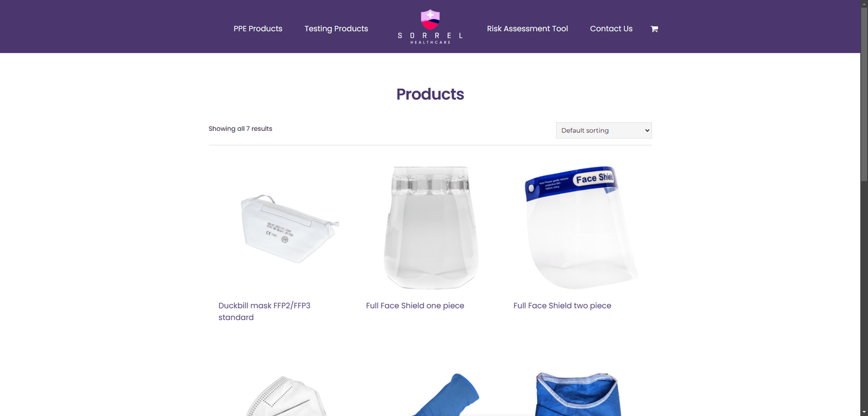
Task: Open the Risk Assessment Tool
Action: (x=527, y=29)
